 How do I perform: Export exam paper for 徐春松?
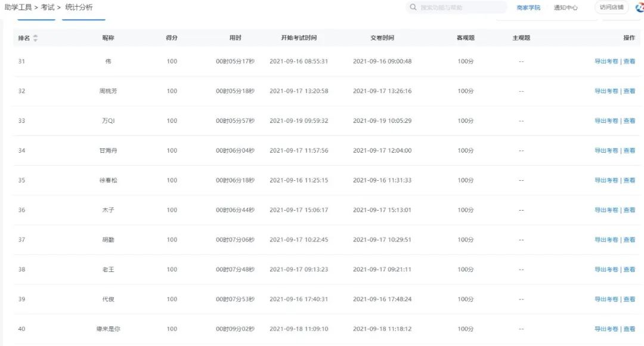point(606,181)
